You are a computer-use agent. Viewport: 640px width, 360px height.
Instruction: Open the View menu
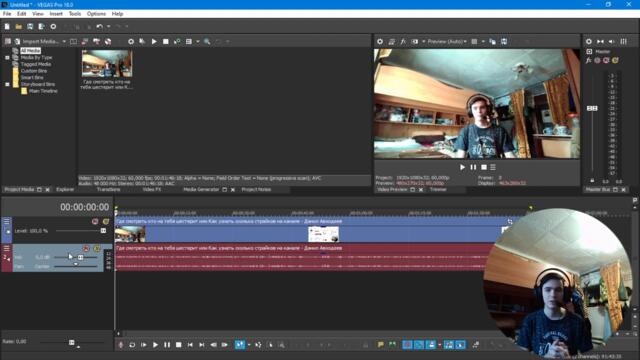click(38, 14)
